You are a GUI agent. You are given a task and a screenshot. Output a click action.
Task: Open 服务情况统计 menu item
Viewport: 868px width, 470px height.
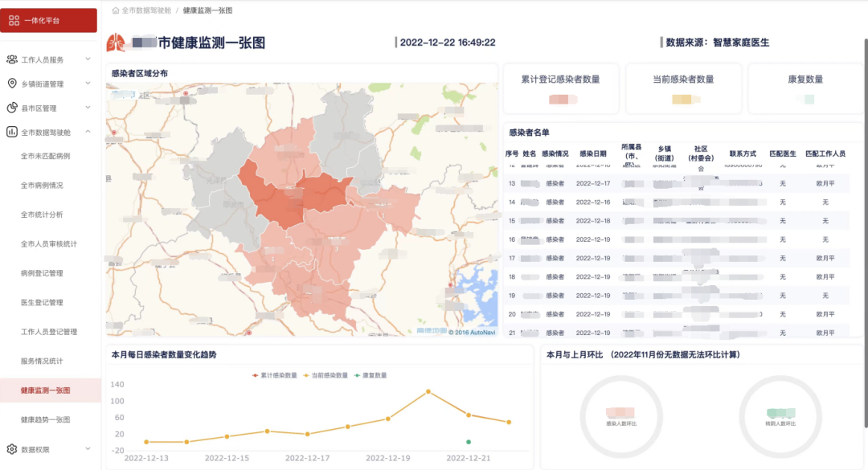point(42,362)
